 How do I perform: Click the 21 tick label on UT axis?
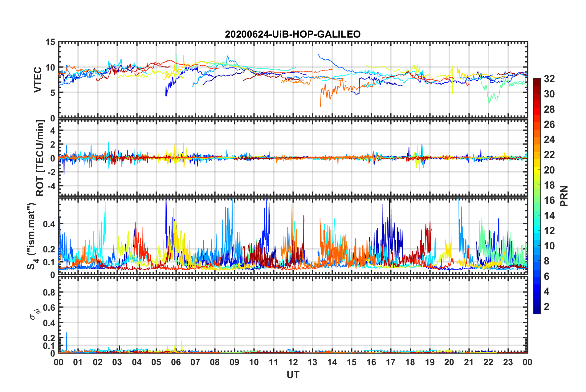pos(469,362)
